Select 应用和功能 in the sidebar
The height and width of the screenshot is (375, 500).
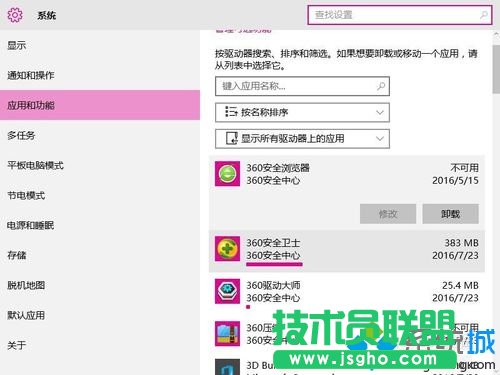coord(100,105)
